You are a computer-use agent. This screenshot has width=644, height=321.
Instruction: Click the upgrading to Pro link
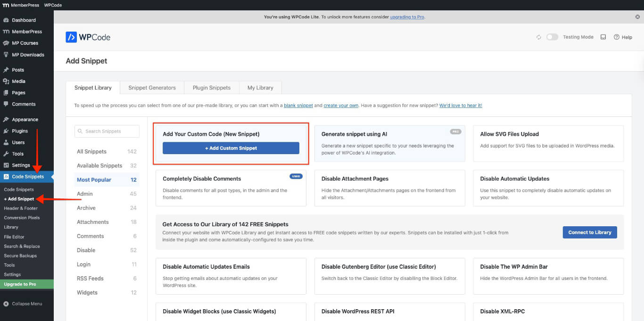tap(407, 16)
